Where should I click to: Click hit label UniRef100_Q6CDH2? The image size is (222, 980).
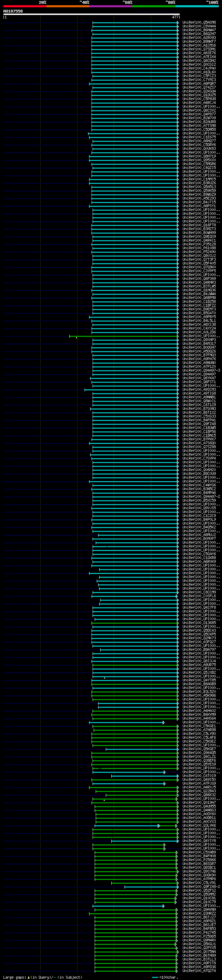click(x=199, y=60)
